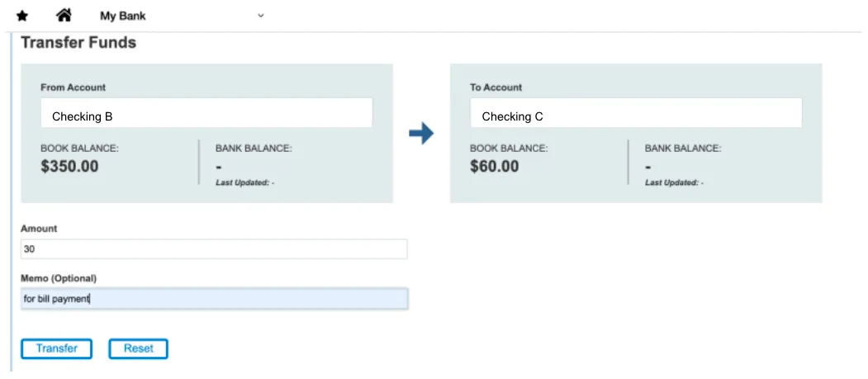Click the Amount label
868x379 pixels.
tap(39, 229)
